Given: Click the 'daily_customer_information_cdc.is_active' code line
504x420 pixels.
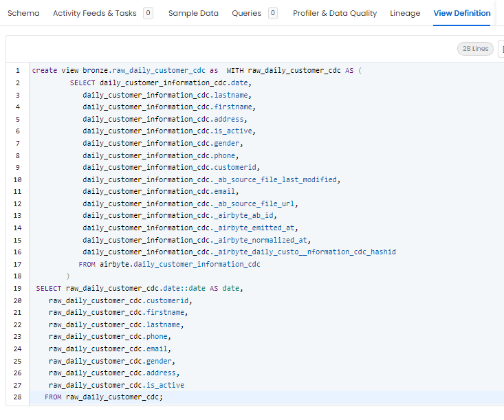Looking at the screenshot, I should [x=169, y=131].
